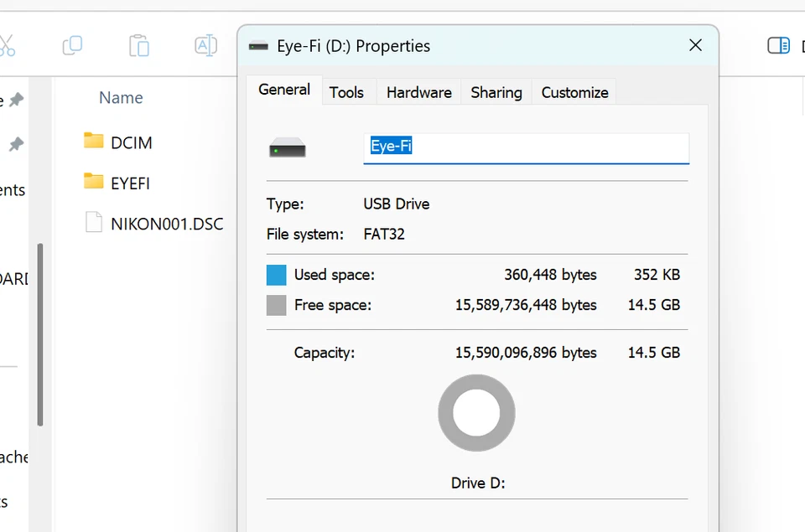Image resolution: width=805 pixels, height=532 pixels.
Task: Select the EYEFI folder icon
Action: (x=94, y=182)
